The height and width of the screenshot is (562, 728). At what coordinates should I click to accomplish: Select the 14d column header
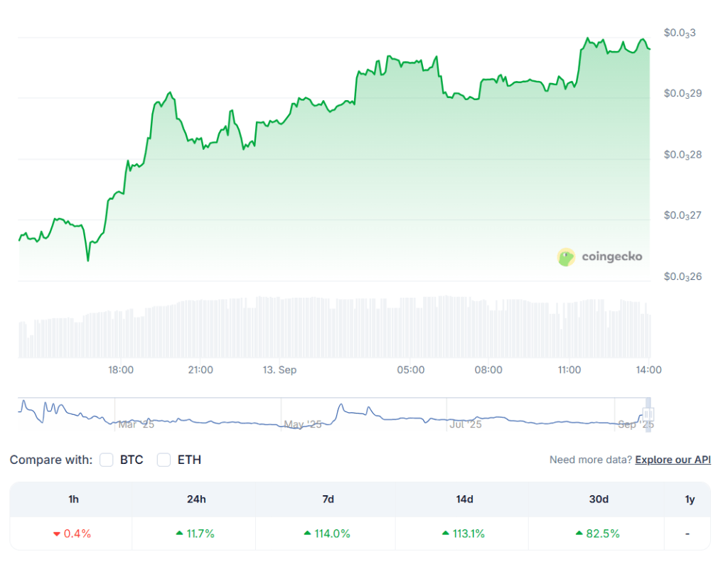(x=464, y=499)
